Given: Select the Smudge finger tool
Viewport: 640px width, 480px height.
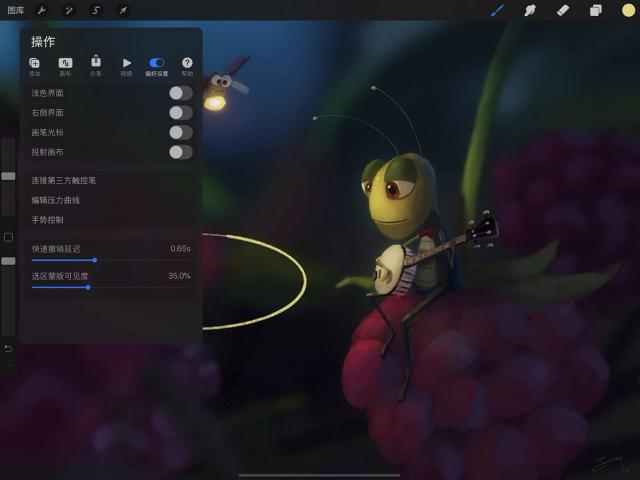Looking at the screenshot, I should [530, 10].
